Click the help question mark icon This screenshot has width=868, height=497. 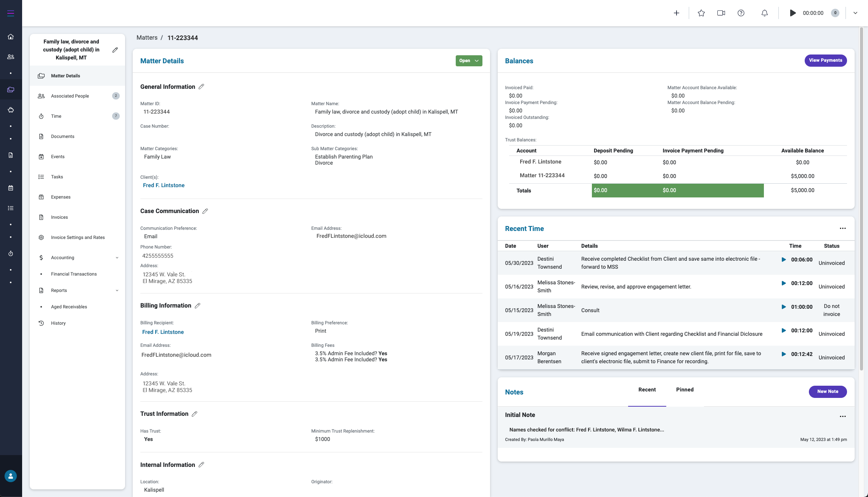741,13
